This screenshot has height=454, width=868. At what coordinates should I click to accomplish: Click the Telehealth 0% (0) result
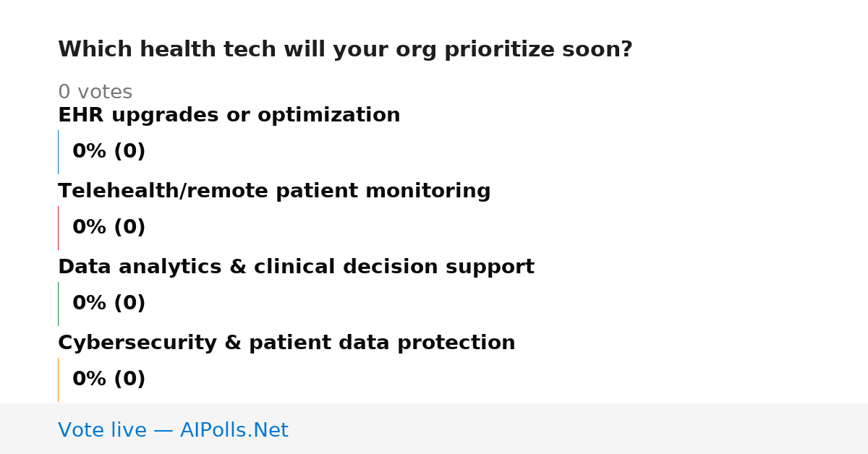[109, 227]
